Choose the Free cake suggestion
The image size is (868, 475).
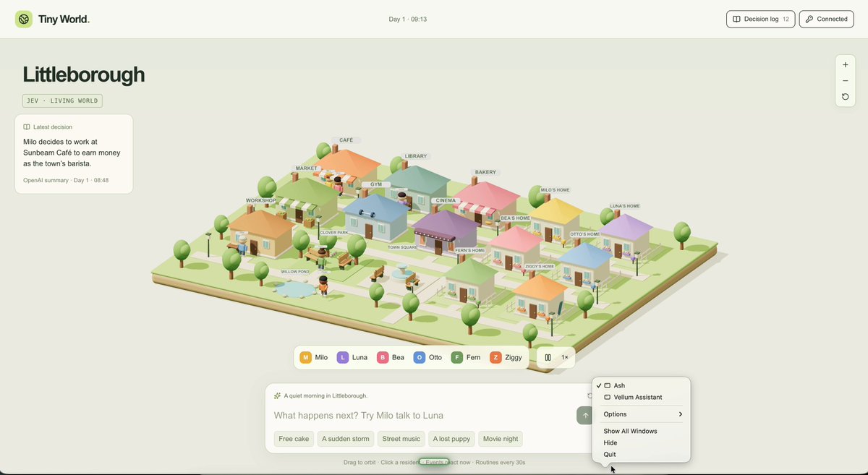[x=294, y=439]
